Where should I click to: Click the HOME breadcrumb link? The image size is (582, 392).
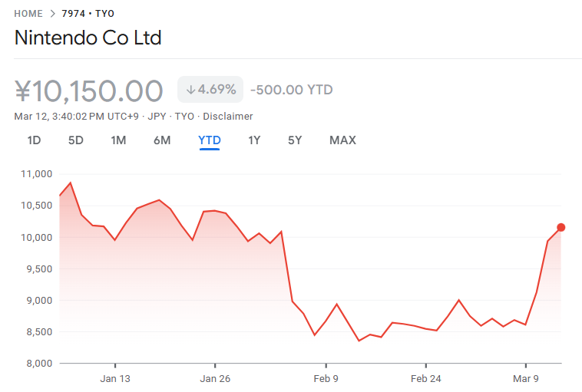[x=29, y=14]
